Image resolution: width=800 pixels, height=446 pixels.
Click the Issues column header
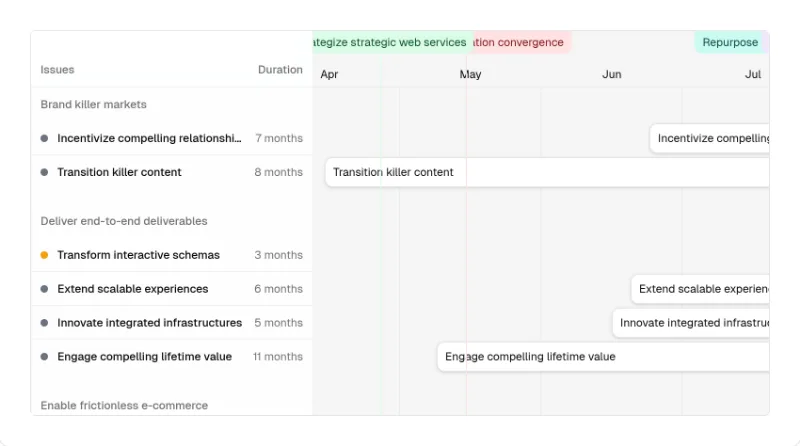(57, 70)
